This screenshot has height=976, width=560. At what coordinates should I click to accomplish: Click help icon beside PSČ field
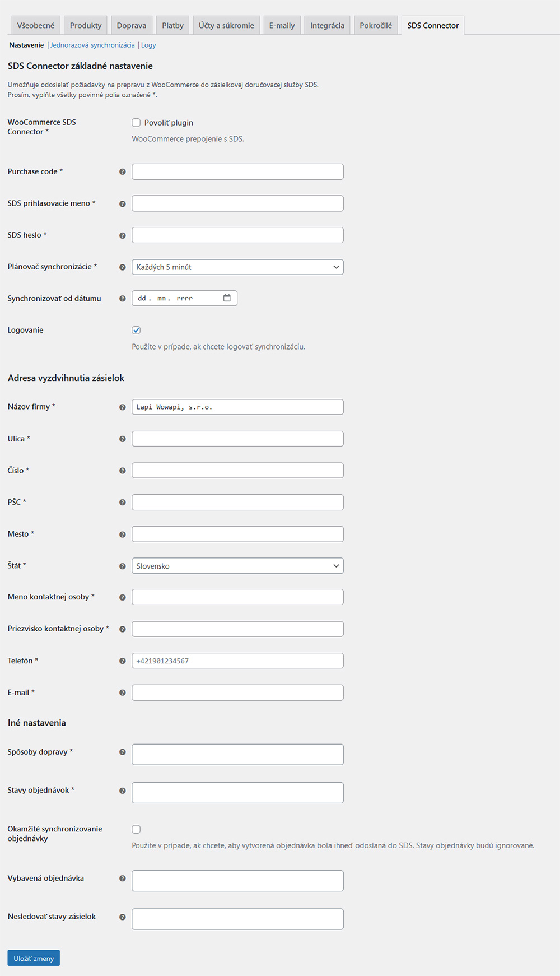coord(123,503)
